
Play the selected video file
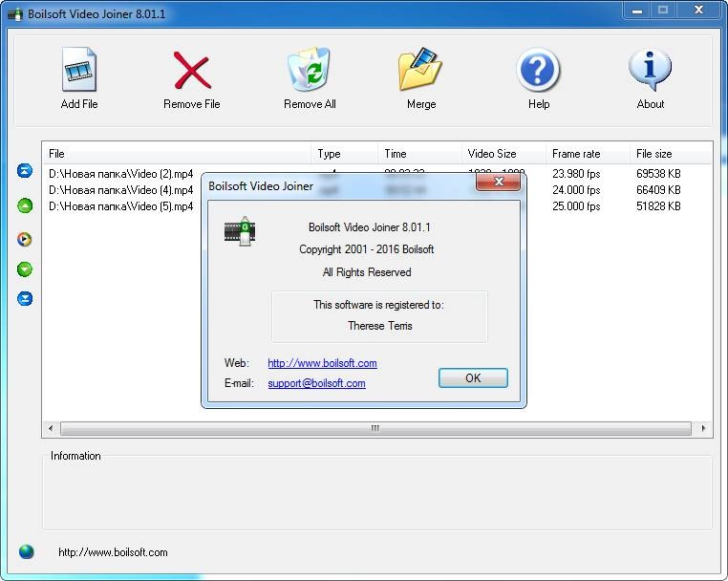coord(25,239)
